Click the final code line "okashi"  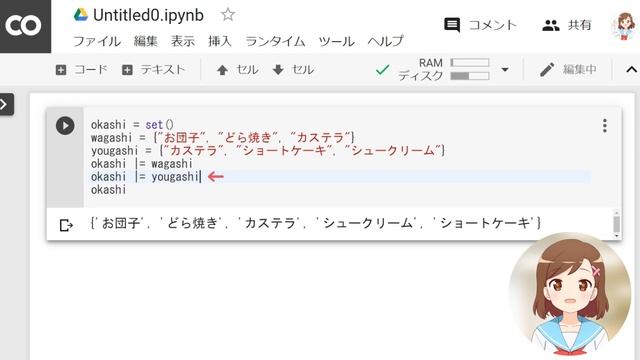point(108,190)
